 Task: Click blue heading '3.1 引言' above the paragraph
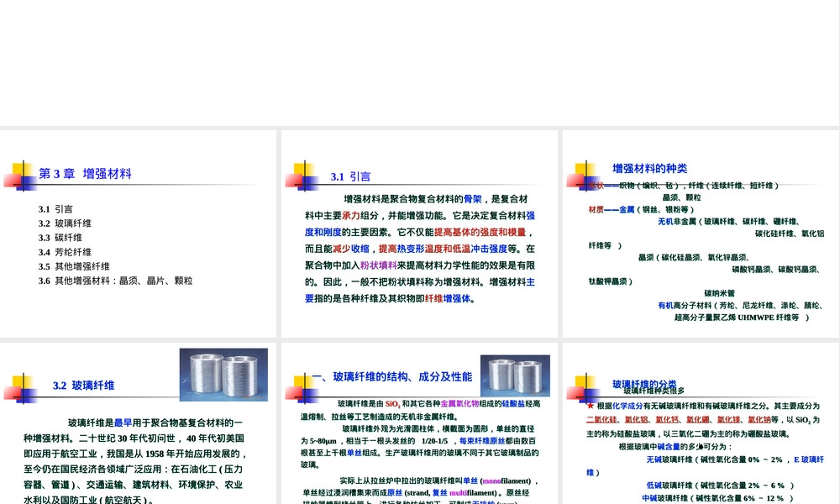point(350,176)
